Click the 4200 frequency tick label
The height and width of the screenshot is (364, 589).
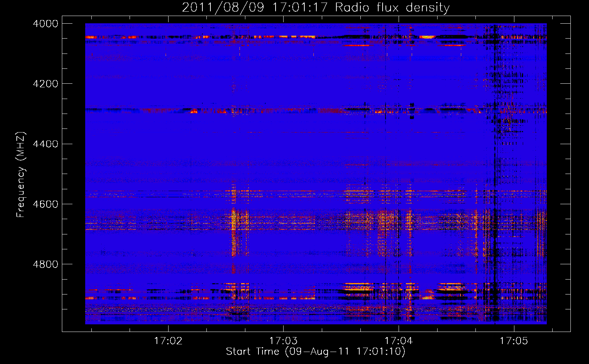(x=46, y=84)
